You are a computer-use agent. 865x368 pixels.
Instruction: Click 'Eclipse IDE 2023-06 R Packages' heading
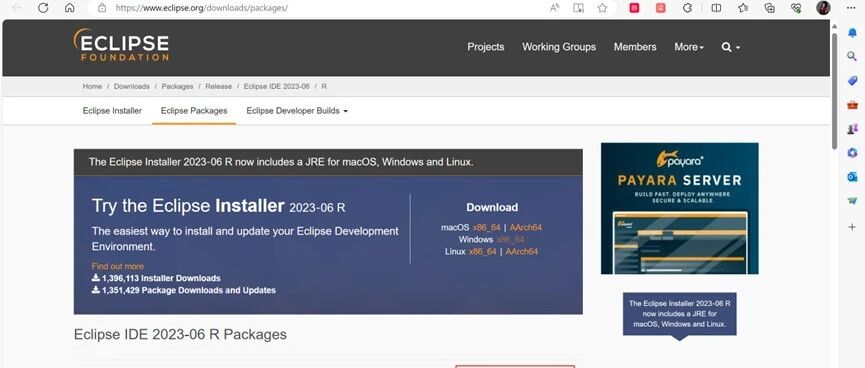180,334
